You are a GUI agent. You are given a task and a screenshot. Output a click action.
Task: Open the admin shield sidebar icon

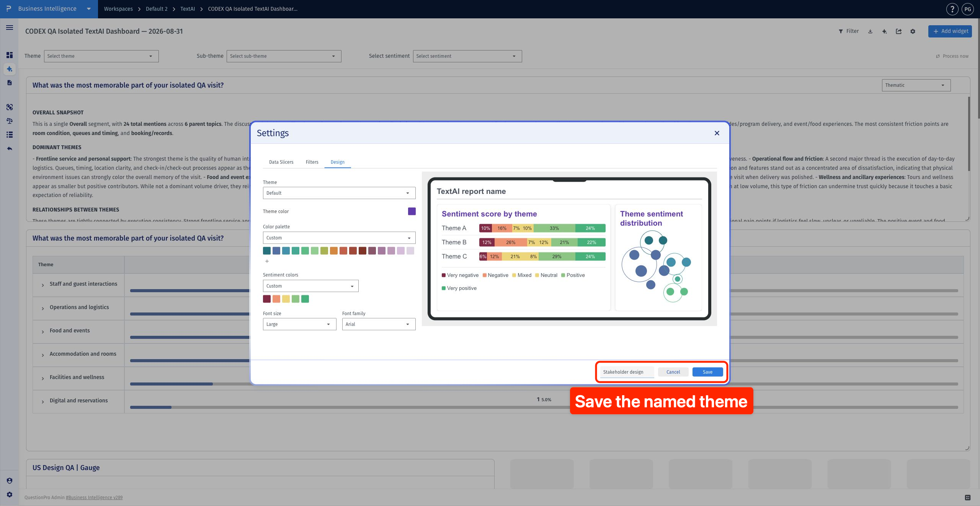click(10, 481)
